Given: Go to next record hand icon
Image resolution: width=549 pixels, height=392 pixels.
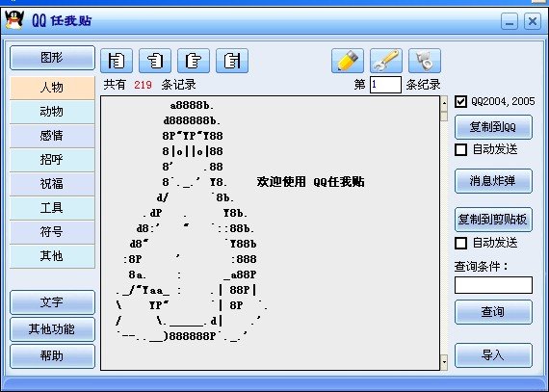Looking at the screenshot, I should tap(194, 61).
